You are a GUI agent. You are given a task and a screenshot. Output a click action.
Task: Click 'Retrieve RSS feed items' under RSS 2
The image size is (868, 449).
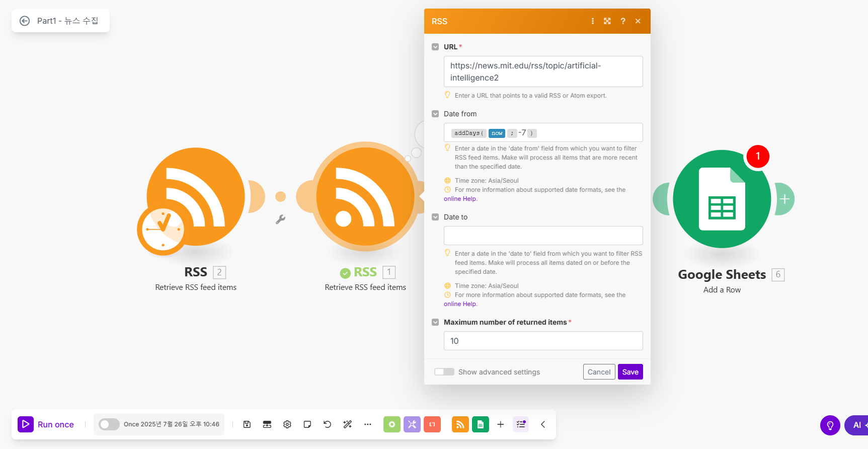(196, 287)
